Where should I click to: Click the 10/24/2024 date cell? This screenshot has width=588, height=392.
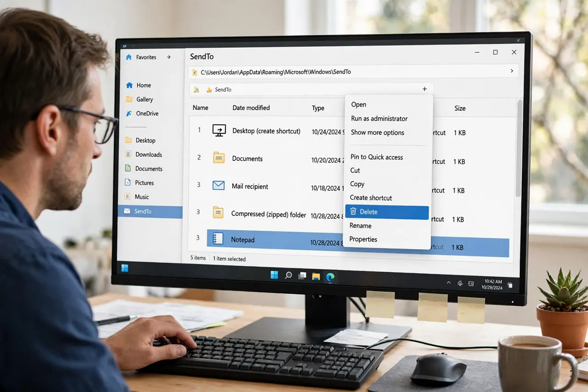(328, 132)
